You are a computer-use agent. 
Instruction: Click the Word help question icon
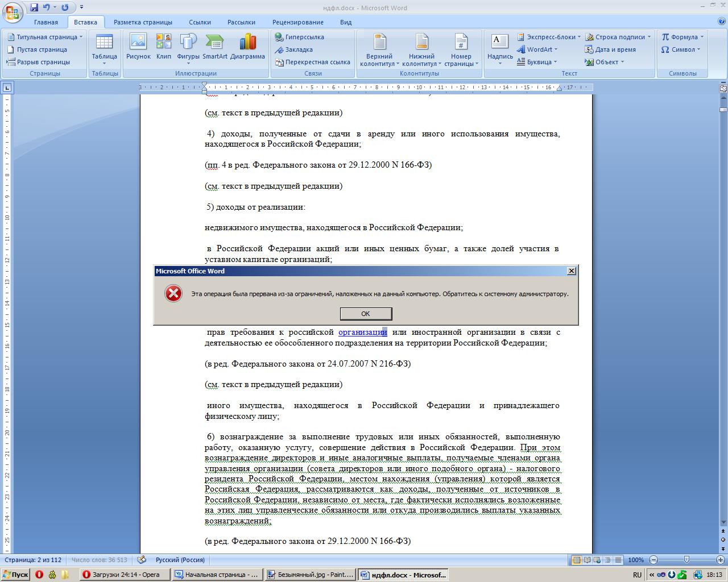pos(721,22)
